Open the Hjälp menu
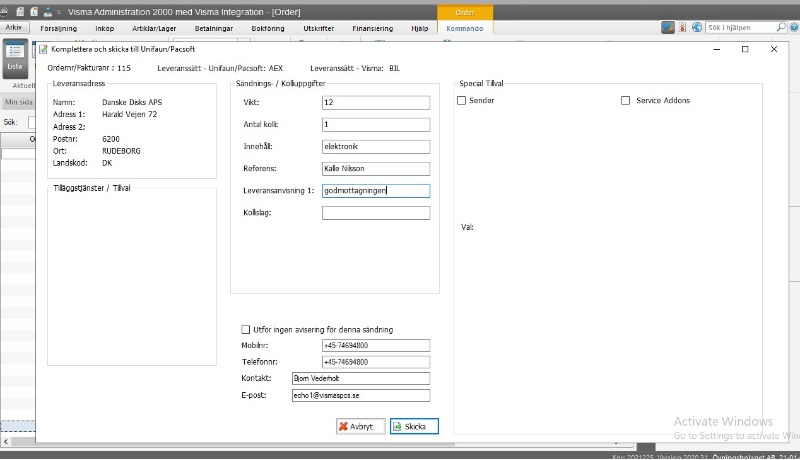This screenshot has height=460, width=800. click(x=420, y=29)
